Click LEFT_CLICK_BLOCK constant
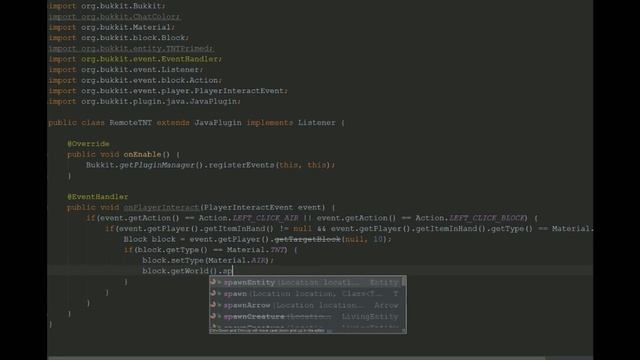Viewport: 640px width, 360px height. (x=488, y=218)
